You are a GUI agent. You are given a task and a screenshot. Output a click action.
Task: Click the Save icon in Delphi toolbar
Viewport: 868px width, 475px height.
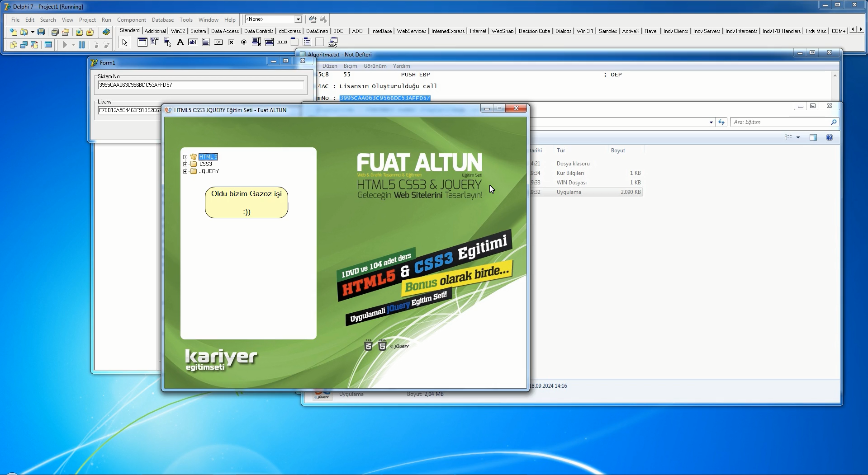[41, 32]
